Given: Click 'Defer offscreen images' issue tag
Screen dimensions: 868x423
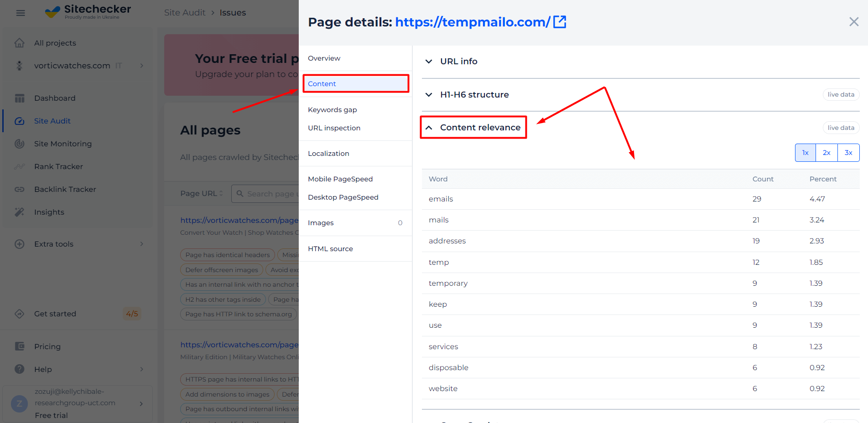Looking at the screenshot, I should (222, 270).
